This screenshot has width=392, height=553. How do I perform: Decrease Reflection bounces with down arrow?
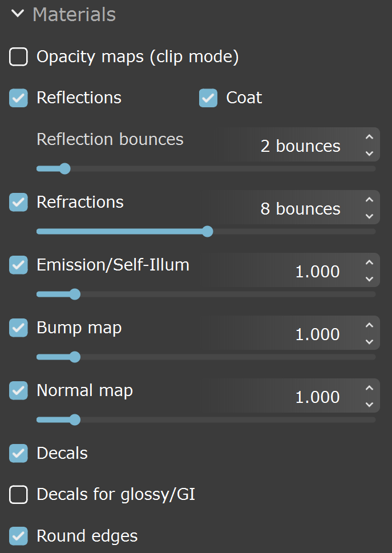pyautogui.click(x=369, y=154)
